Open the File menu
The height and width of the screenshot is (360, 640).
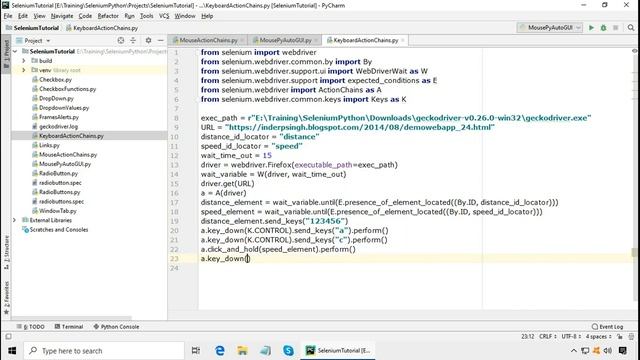coord(8,16)
